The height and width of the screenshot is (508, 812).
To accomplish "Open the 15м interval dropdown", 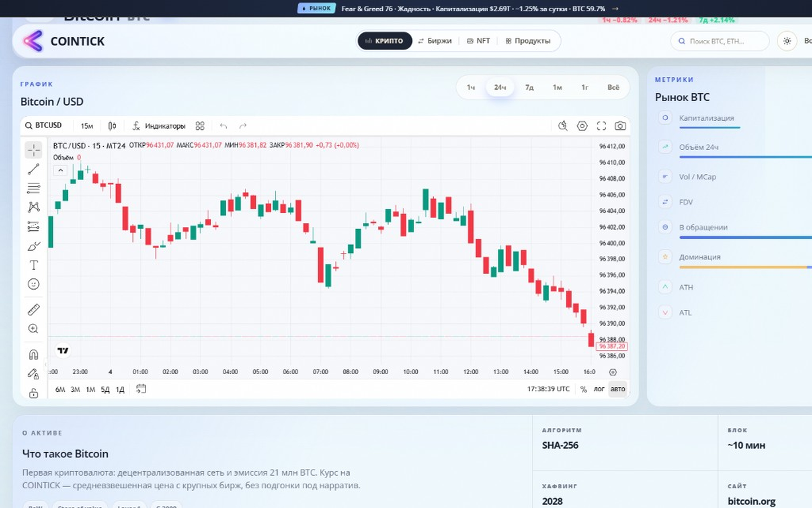I will click(87, 126).
